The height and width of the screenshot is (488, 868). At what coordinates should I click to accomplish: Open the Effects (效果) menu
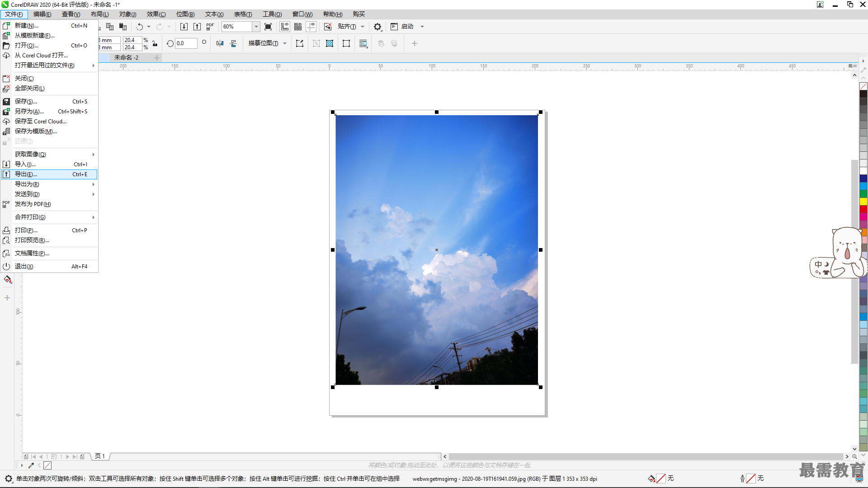[156, 14]
